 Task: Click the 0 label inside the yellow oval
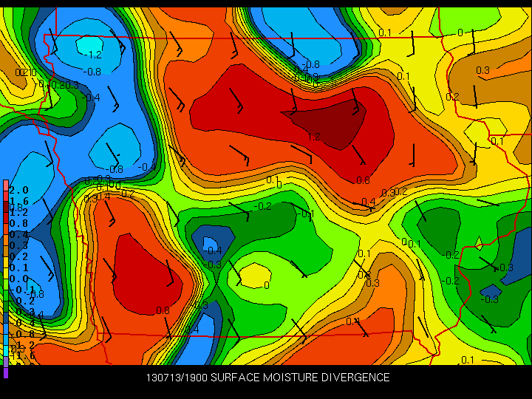click(266, 284)
